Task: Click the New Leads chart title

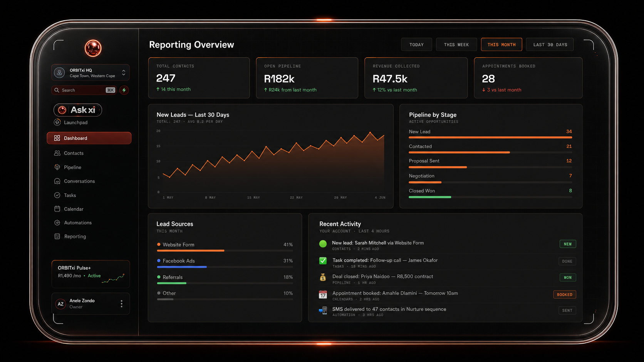Action: coord(193,115)
